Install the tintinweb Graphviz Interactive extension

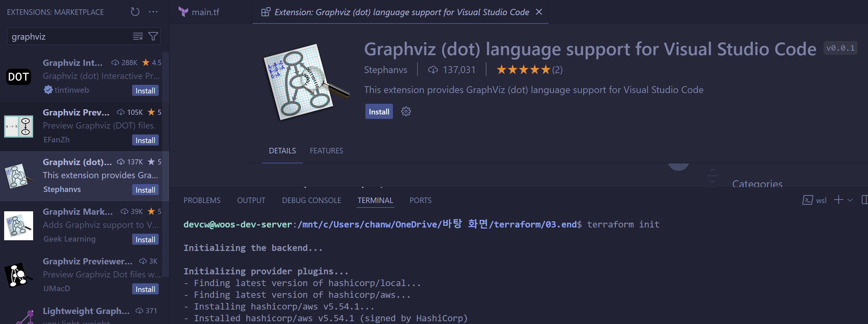(145, 91)
